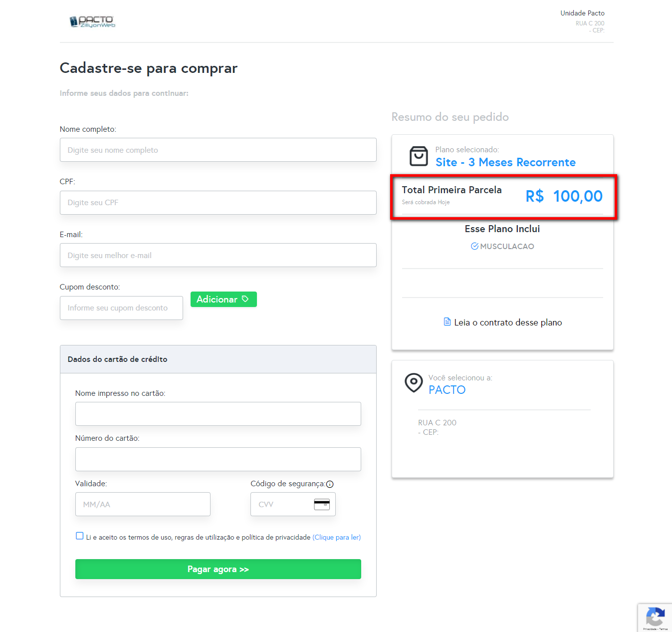Viewport: 672px width, 632px height.
Task: Click the contract document icon
Action: pos(447,322)
